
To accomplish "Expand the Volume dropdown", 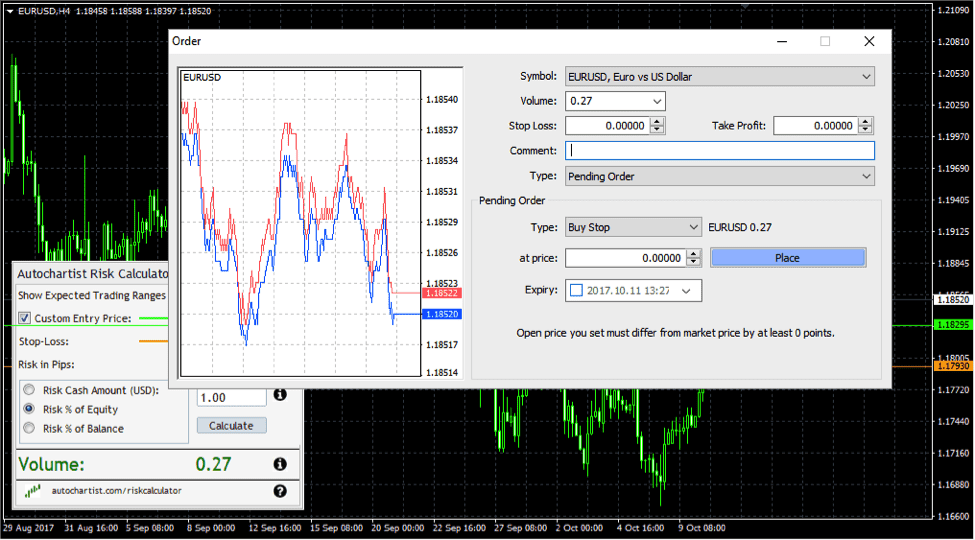I will 656,101.
